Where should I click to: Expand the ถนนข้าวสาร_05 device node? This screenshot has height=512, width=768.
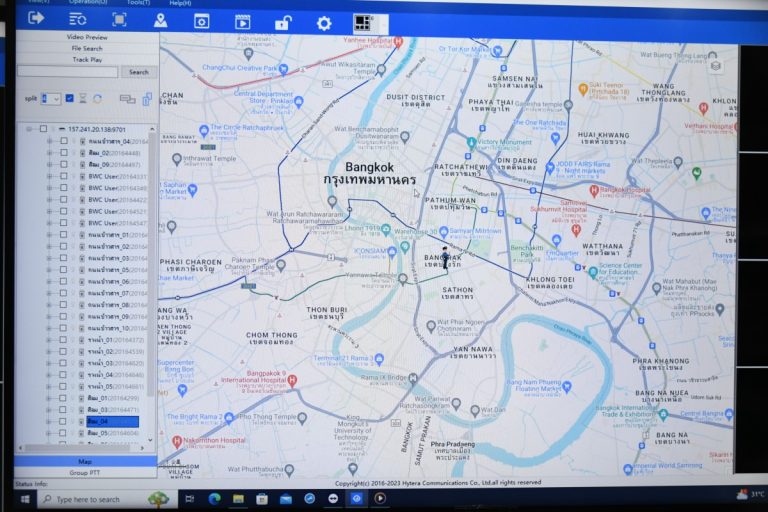[49, 270]
